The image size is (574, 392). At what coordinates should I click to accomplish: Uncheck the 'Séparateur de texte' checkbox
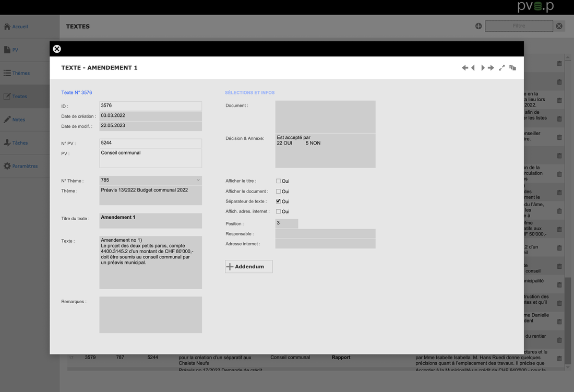click(278, 201)
